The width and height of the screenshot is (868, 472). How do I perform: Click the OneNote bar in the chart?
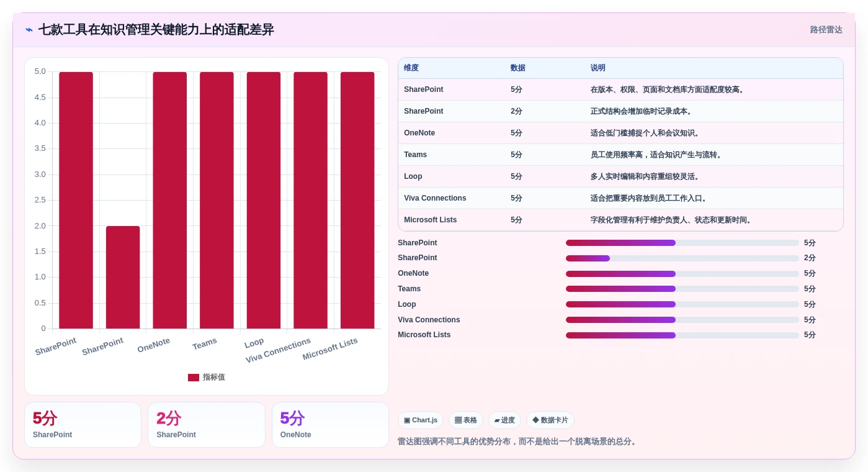pyautogui.click(x=170, y=200)
